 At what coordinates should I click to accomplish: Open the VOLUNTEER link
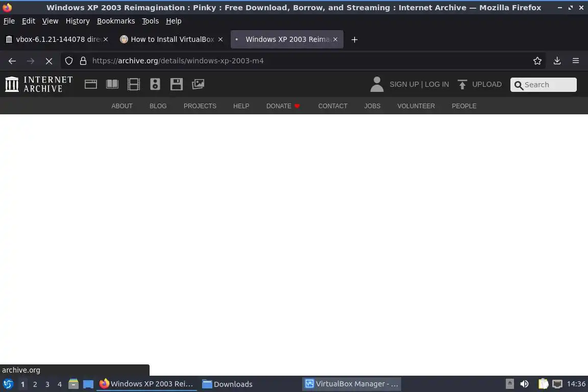[416, 106]
